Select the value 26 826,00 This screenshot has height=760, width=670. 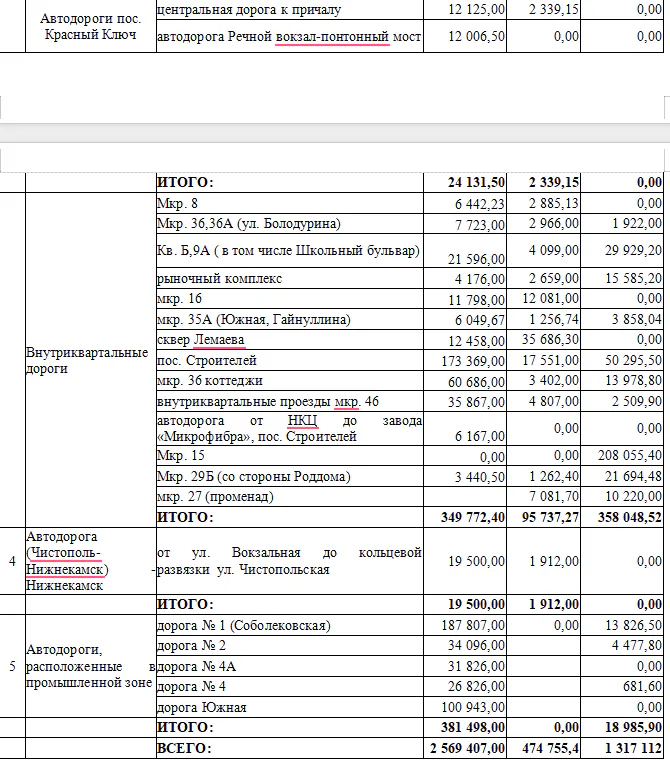476,687
